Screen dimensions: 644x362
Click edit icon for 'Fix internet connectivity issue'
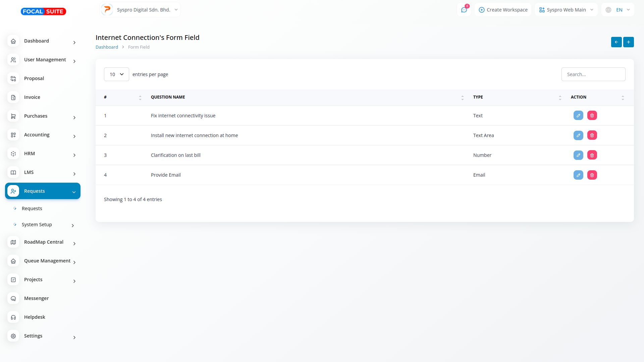click(578, 116)
